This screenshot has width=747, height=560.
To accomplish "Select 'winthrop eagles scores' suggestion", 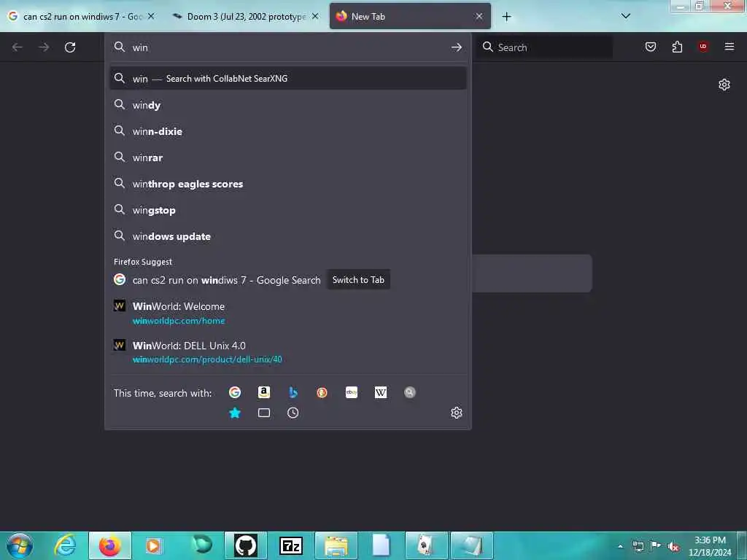I will click(x=287, y=183).
